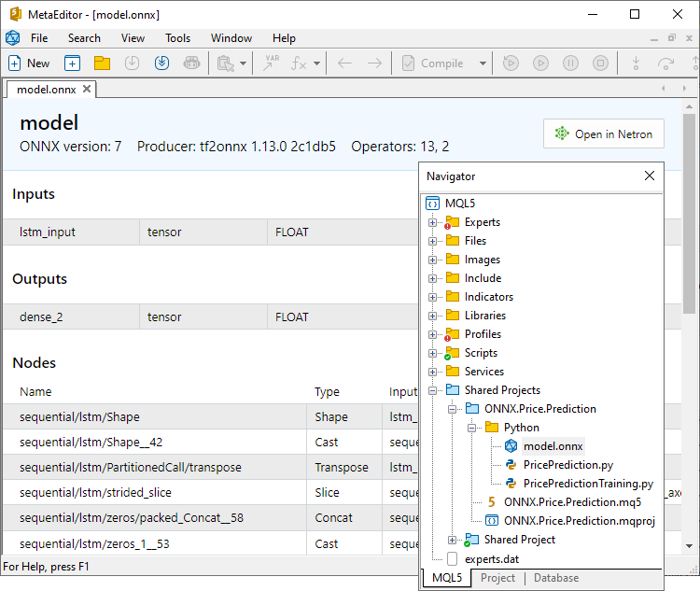Screen dimensions: 700x591
Task: Collapse the Shared Projects folder
Action: coord(432,390)
